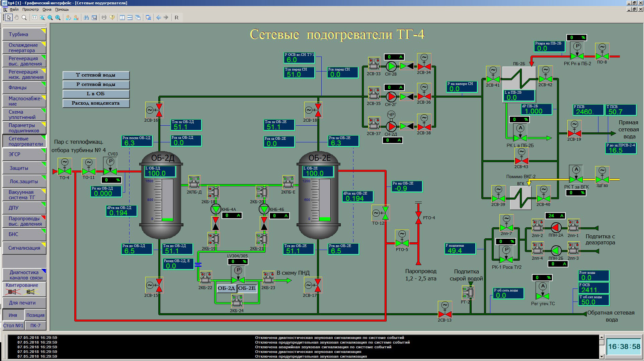
Task: Click 'Расход конденсата' button
Action: 96,103
